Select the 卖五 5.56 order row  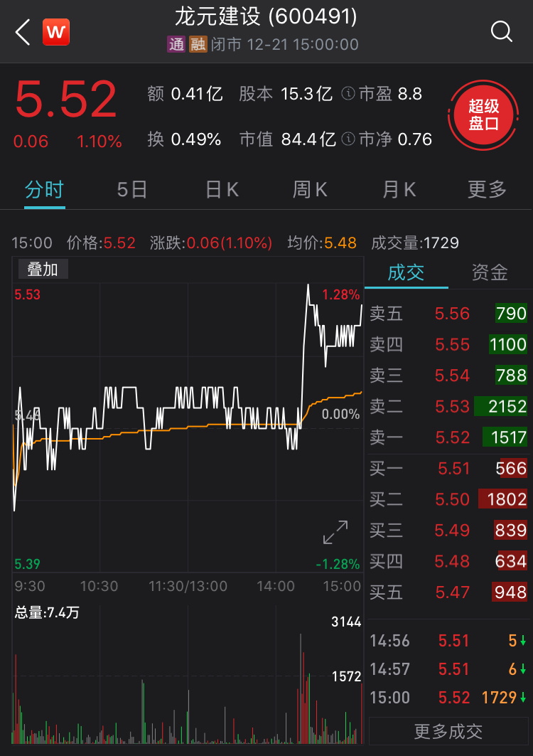448,314
